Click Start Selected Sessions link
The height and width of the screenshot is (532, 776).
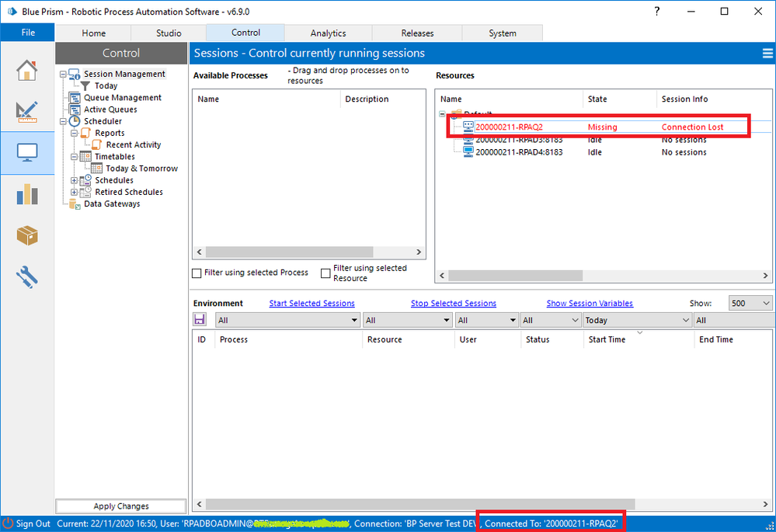pyautogui.click(x=311, y=303)
